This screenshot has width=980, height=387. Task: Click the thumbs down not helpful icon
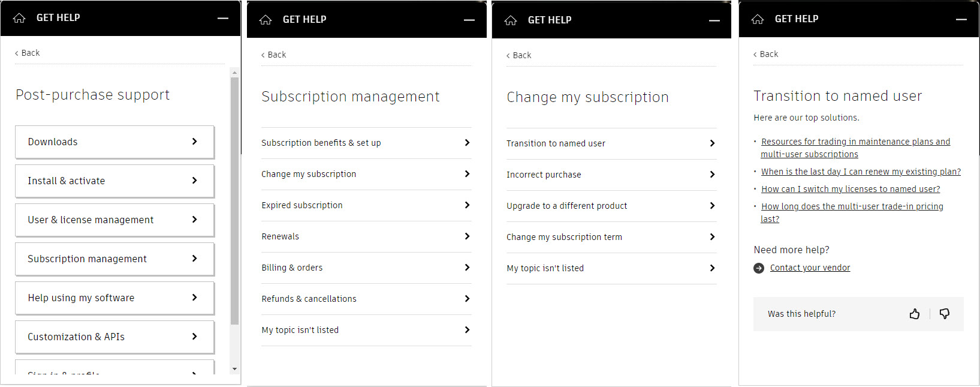click(x=945, y=314)
